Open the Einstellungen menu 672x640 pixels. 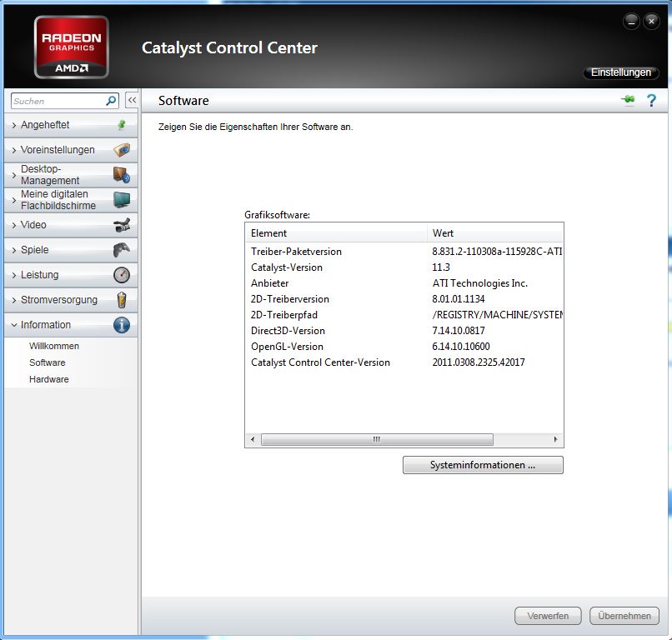point(620,72)
